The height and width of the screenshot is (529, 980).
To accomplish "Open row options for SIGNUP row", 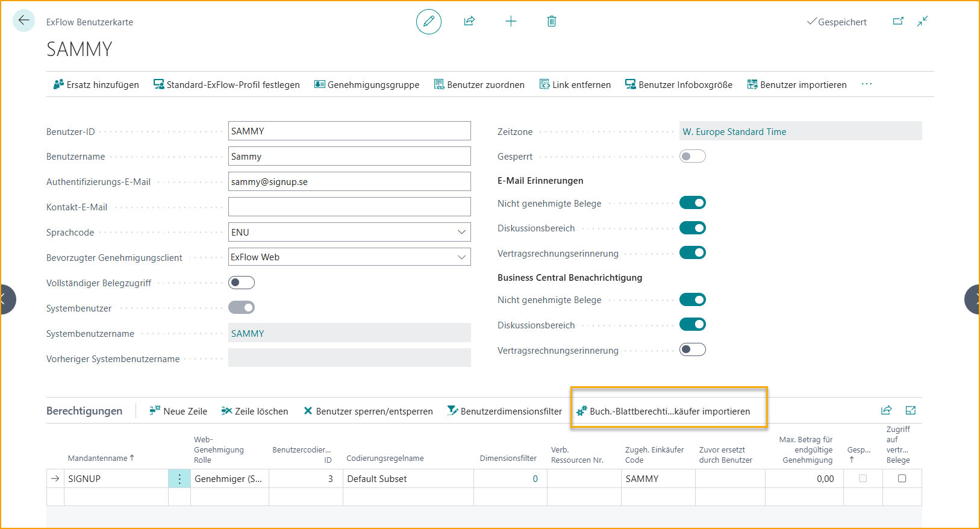I will coord(179,479).
